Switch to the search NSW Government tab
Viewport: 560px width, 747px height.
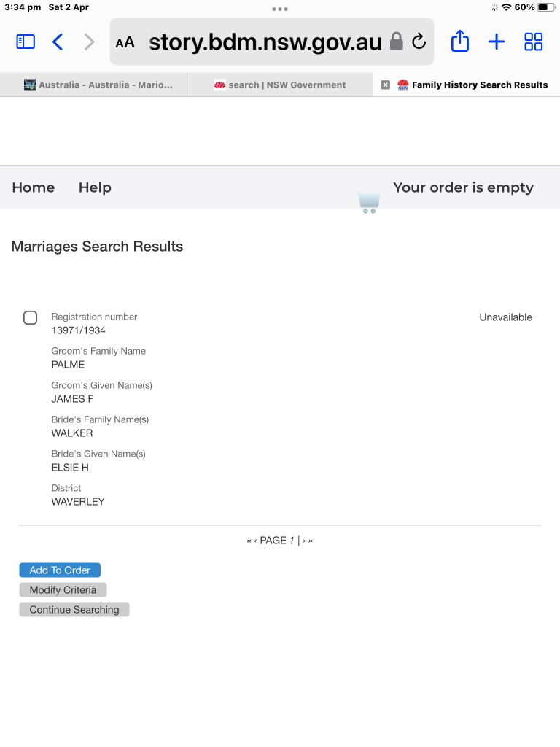[280, 85]
